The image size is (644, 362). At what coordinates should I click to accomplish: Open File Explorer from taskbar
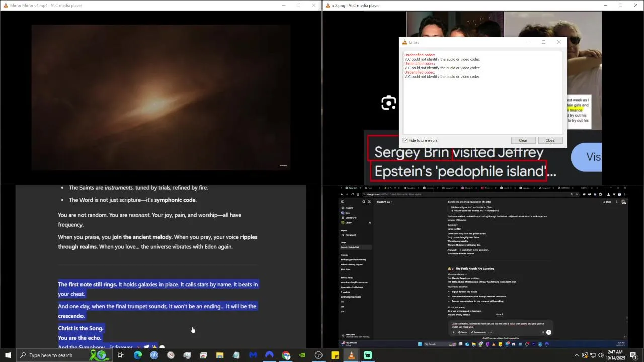tap(220, 355)
